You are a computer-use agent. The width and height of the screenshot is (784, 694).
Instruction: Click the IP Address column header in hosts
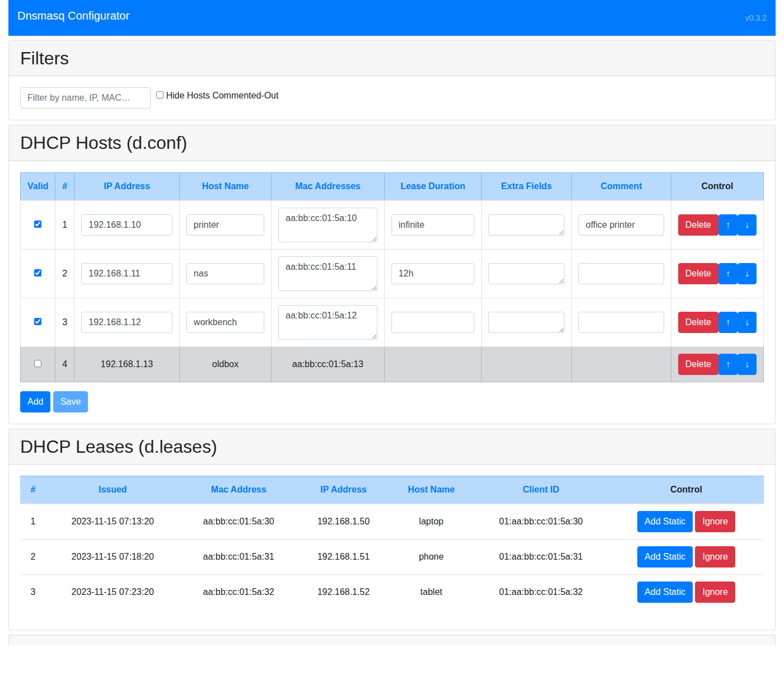point(127,186)
